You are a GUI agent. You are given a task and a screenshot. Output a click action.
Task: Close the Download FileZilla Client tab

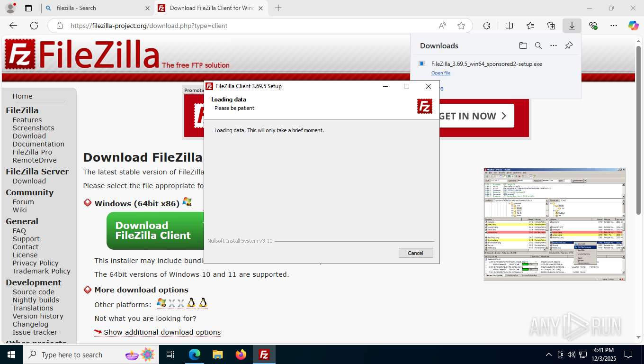260,8
